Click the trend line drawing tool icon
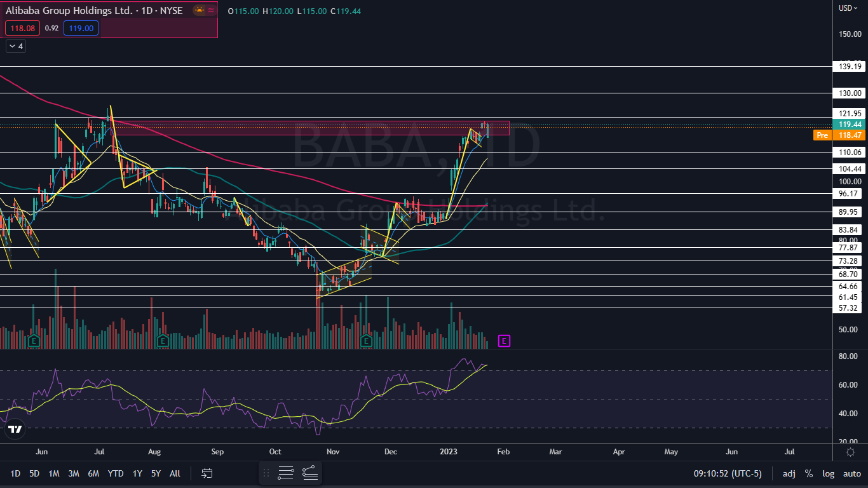Viewport: 868px width, 488px height. [309, 473]
